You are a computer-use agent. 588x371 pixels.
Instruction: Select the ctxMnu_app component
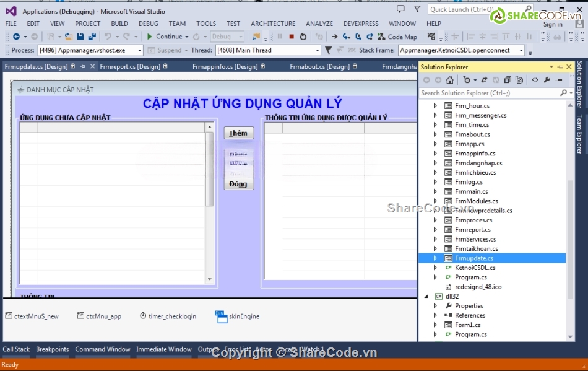pyautogui.click(x=100, y=316)
